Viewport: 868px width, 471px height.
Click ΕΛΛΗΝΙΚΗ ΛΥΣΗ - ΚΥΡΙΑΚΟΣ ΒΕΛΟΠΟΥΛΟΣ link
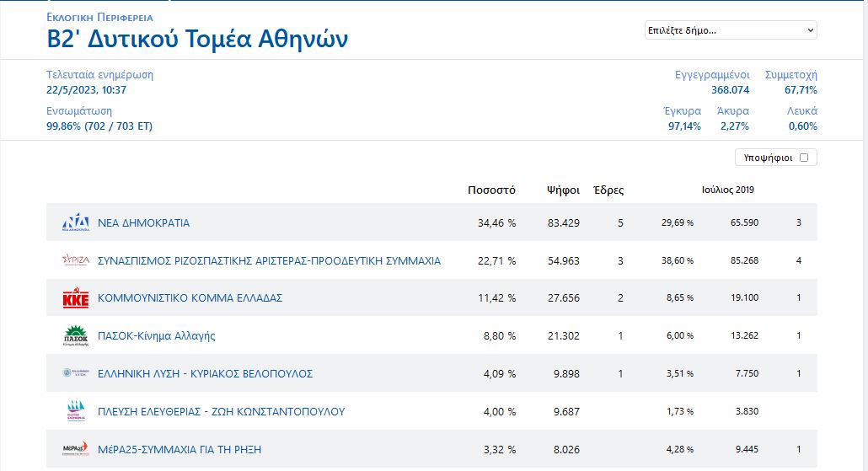pos(206,373)
